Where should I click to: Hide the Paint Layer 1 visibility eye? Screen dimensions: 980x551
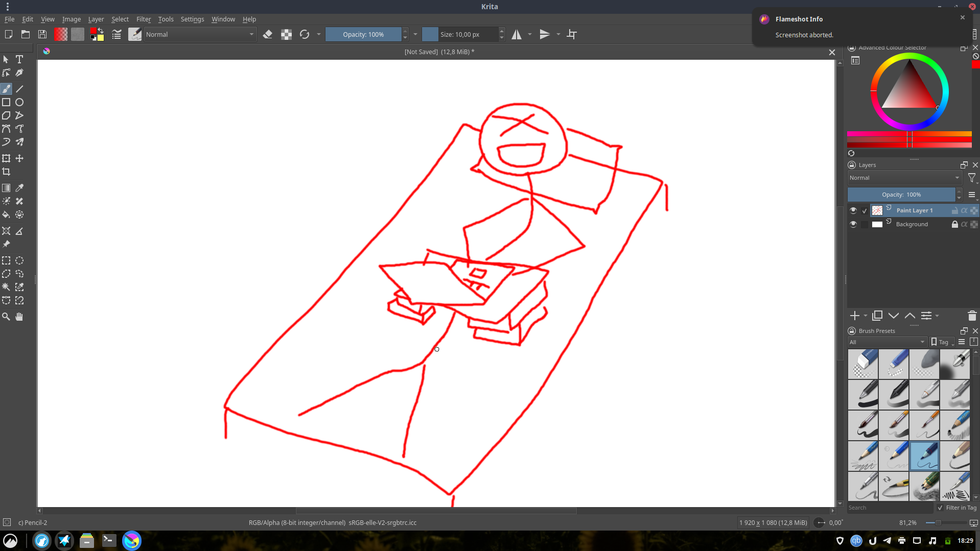pos(853,210)
